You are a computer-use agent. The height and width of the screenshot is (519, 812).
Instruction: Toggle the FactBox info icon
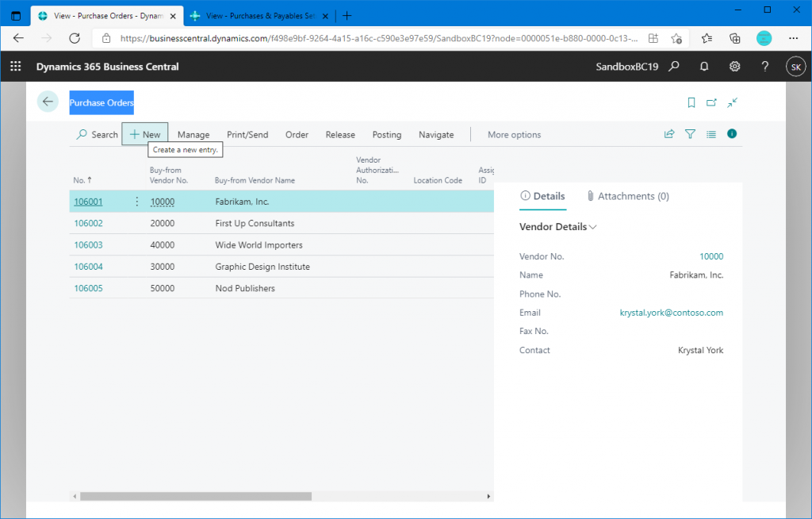tap(732, 134)
